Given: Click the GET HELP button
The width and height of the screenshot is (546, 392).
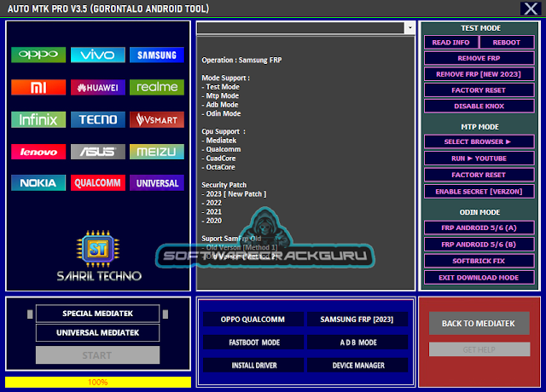Looking at the screenshot, I should coord(479,349).
